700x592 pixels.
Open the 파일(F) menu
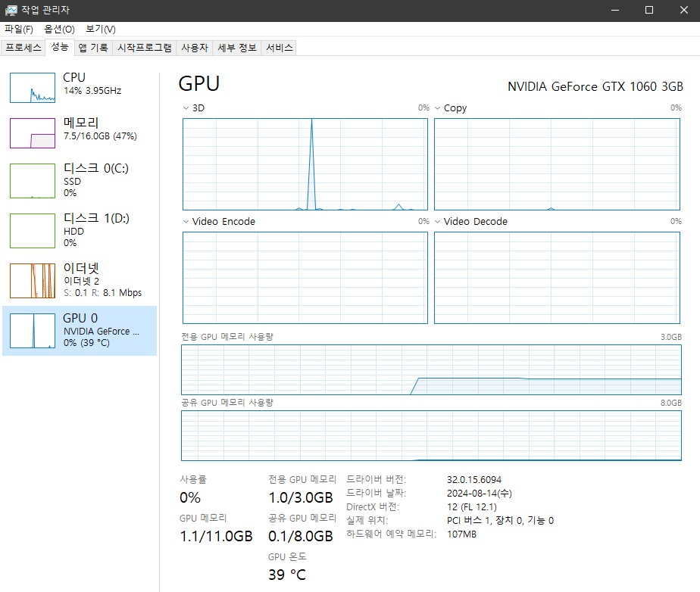click(x=19, y=29)
